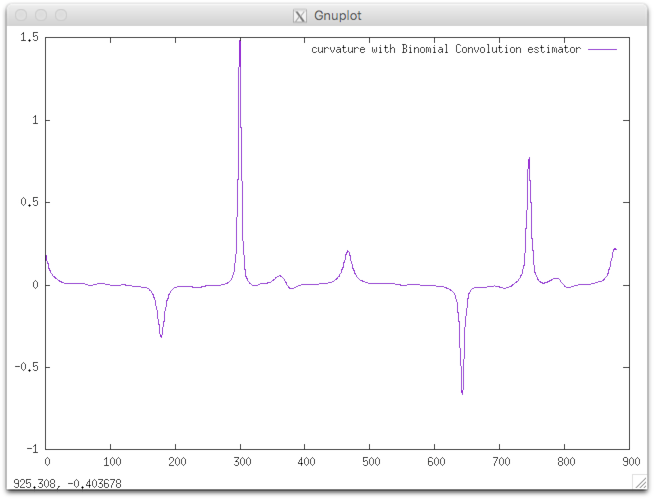Click the -0.5 label on y-axis

(26, 366)
